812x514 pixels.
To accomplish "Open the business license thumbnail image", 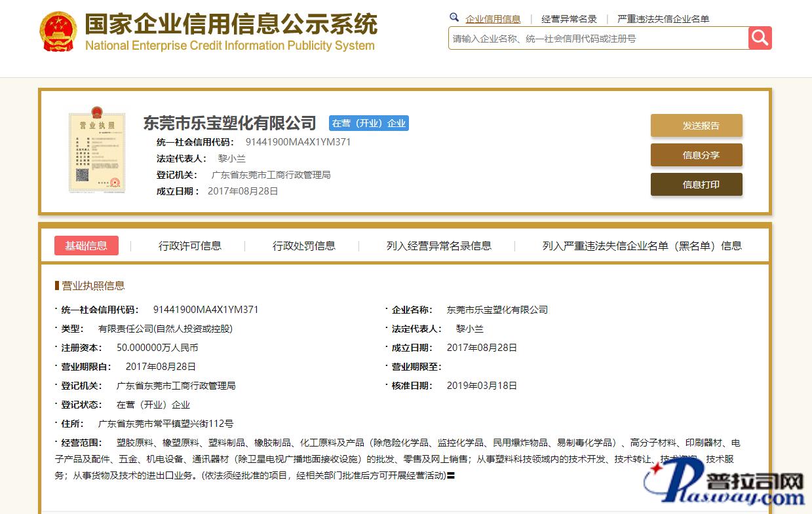I will [x=96, y=152].
